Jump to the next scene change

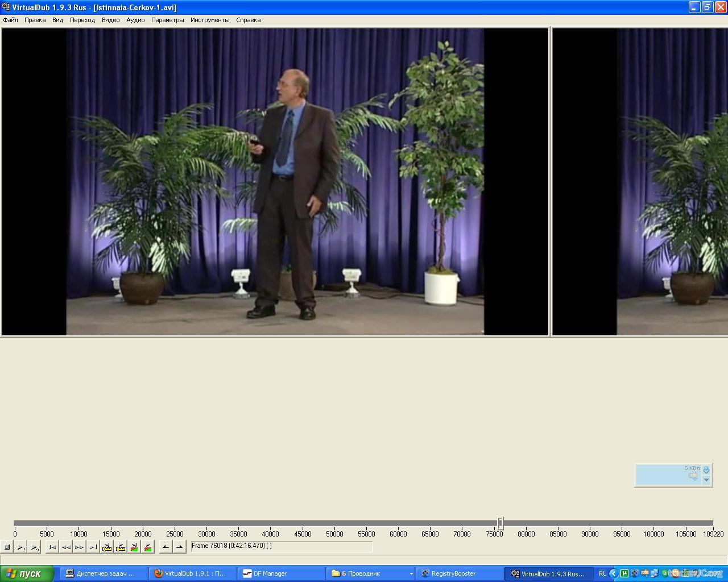click(148, 547)
